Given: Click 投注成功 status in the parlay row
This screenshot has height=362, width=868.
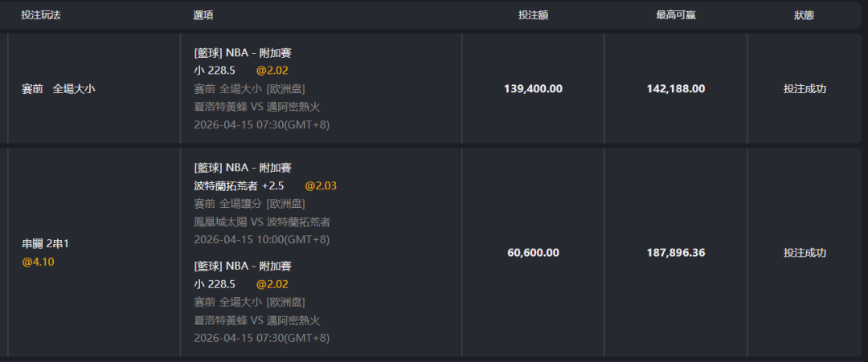Looking at the screenshot, I should pyautogui.click(x=805, y=253).
